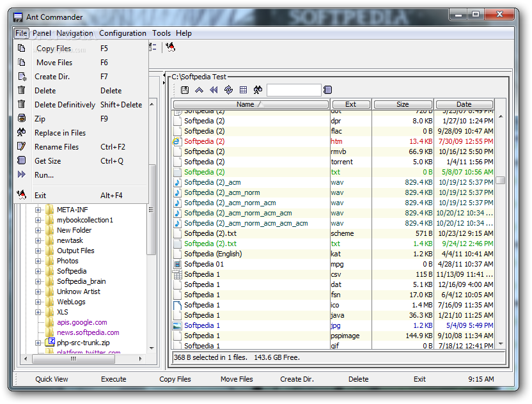Click the spreadsheet icon of Softpedia 1 csv
Viewport: 532px width, 404px height.
pyautogui.click(x=177, y=274)
